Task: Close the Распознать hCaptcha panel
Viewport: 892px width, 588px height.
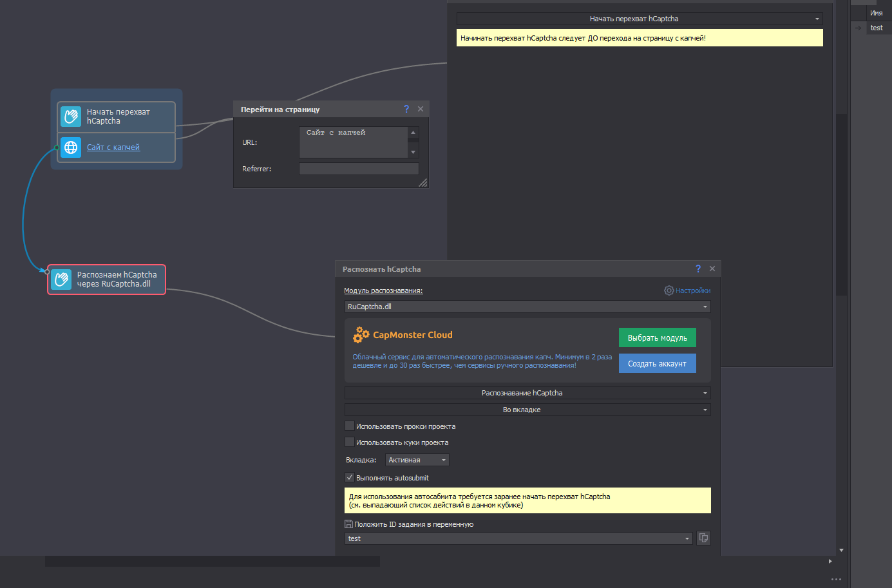Action: pyautogui.click(x=712, y=269)
